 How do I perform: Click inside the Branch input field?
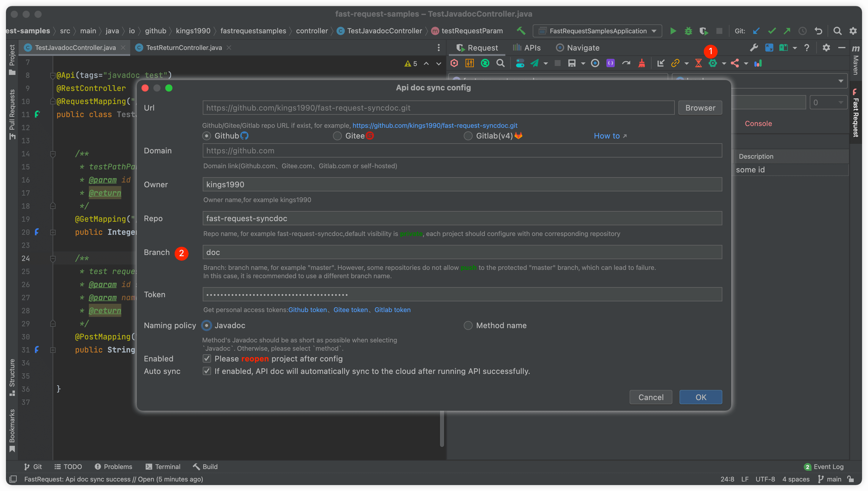[x=462, y=252]
